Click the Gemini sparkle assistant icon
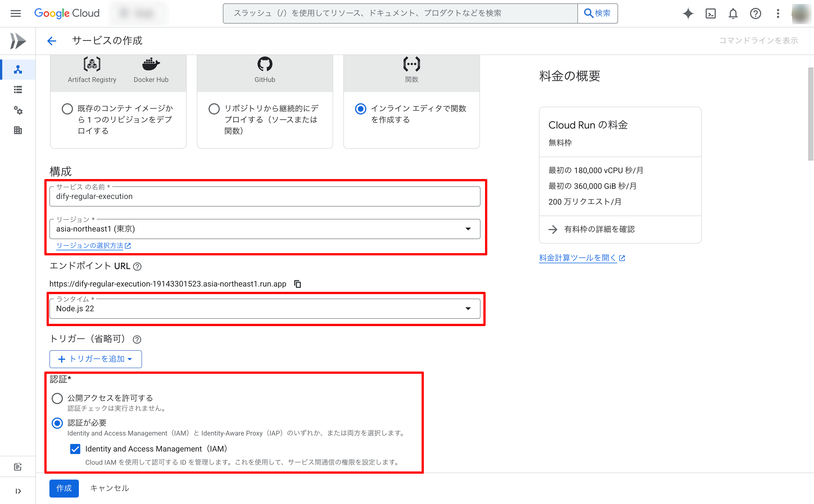The image size is (814, 504). click(688, 13)
